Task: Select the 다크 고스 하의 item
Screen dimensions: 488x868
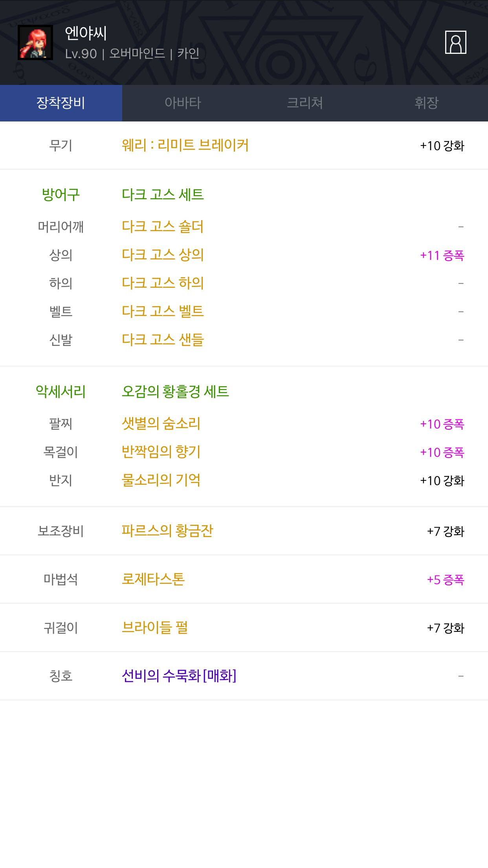Action: (x=163, y=283)
